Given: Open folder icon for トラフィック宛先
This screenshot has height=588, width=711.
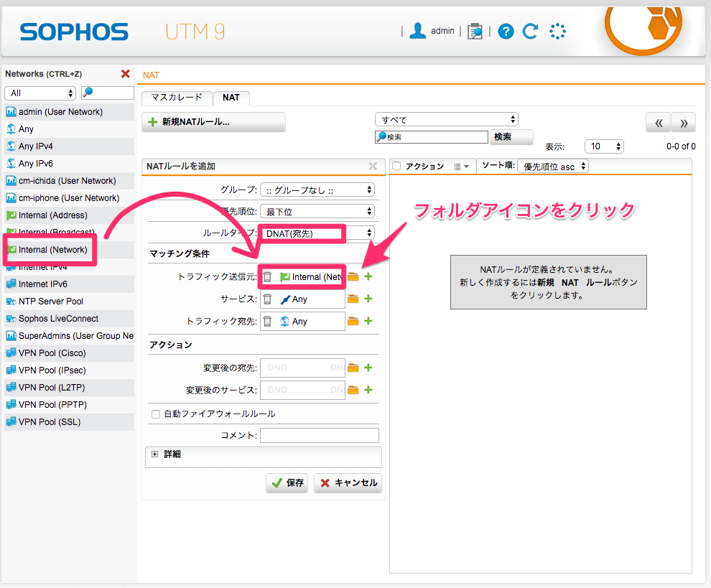Looking at the screenshot, I should click(353, 321).
